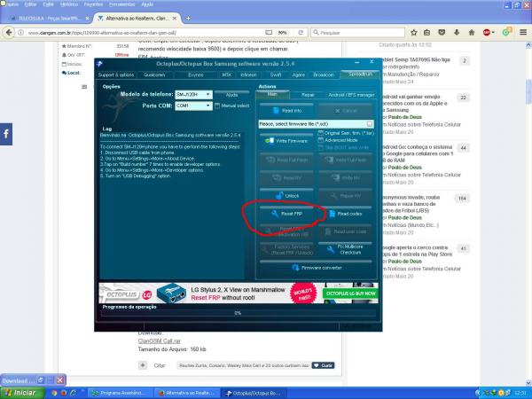Click the Write Firmware button

286,140
